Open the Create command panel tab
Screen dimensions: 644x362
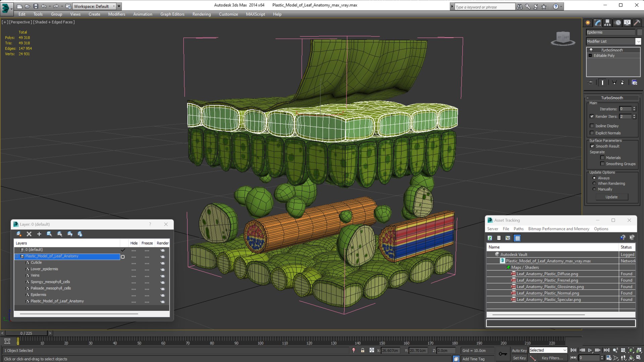coord(588,23)
